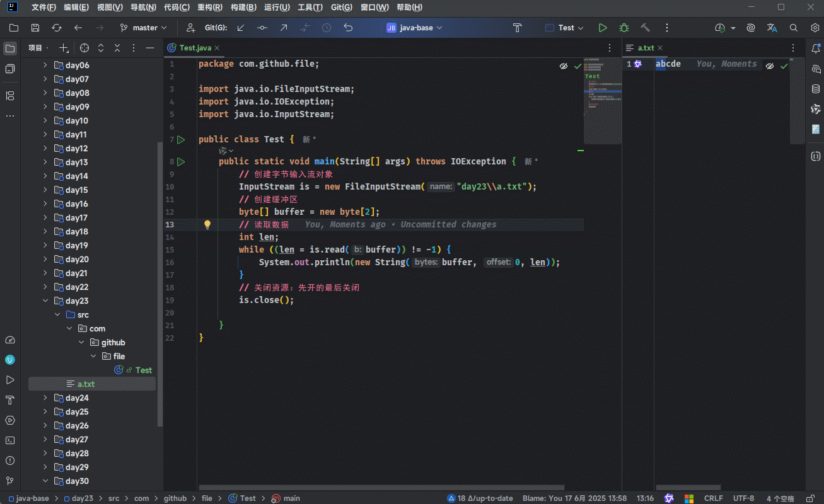
Task: Run the Test configuration with play button
Action: 603,28
